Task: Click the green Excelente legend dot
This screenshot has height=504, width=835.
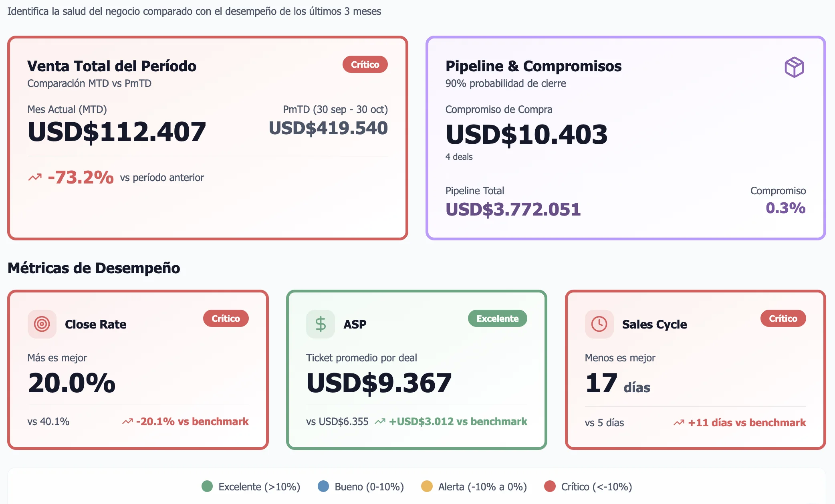Action: tap(207, 487)
